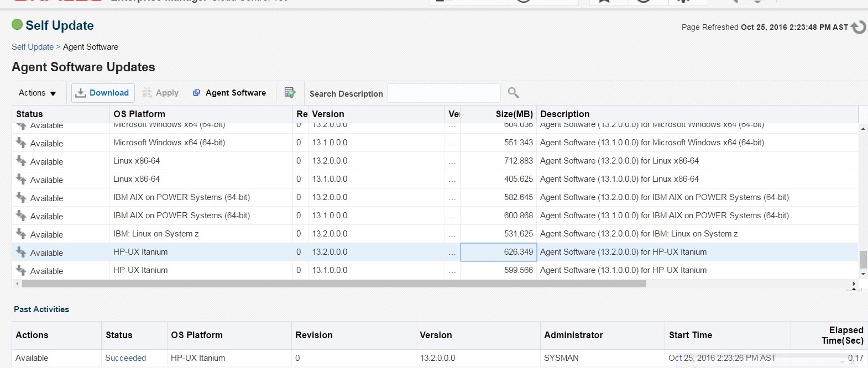The height and width of the screenshot is (368, 868).
Task: Click the Administrator column header in Past Activities
Action: coord(602,335)
